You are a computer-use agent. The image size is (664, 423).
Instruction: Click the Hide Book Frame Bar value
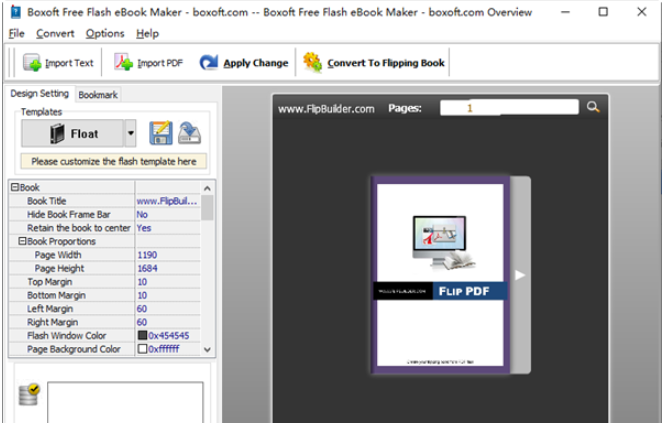pos(168,214)
